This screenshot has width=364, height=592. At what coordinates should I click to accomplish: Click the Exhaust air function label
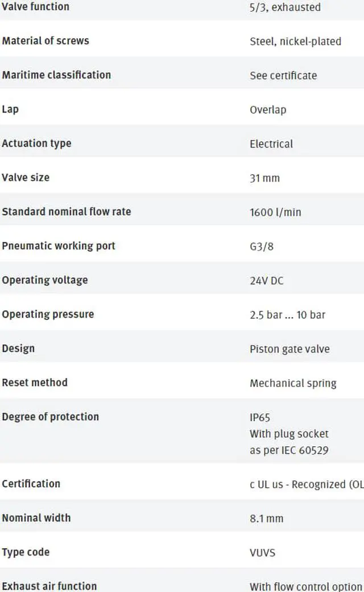(x=49, y=586)
